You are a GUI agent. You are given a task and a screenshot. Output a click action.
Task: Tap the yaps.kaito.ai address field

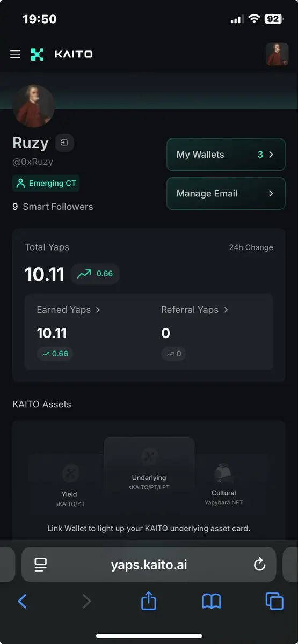coord(149,565)
